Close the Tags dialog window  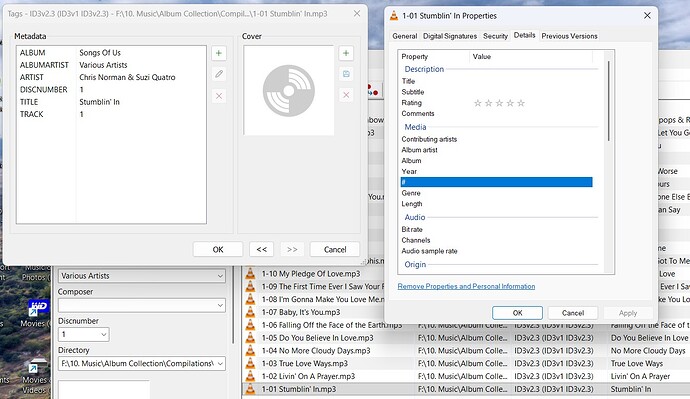point(357,14)
